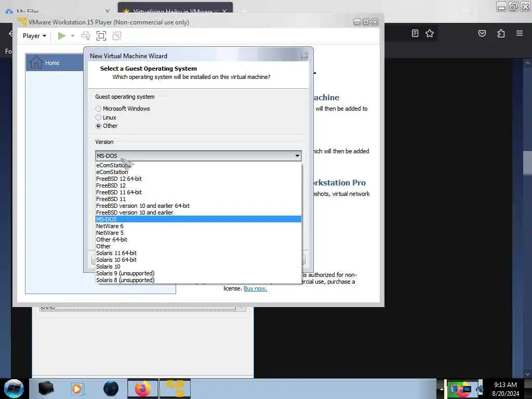Choose FreeBSD 11 64-bit option
This screenshot has height=399, width=532.
point(198,192)
